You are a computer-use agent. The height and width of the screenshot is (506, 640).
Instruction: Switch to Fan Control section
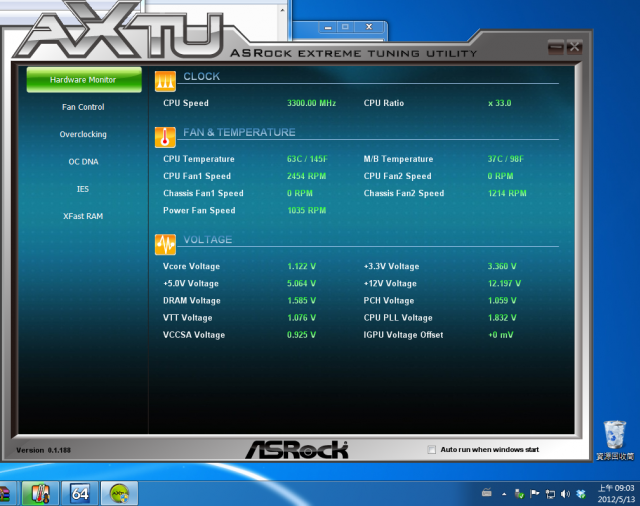click(83, 107)
